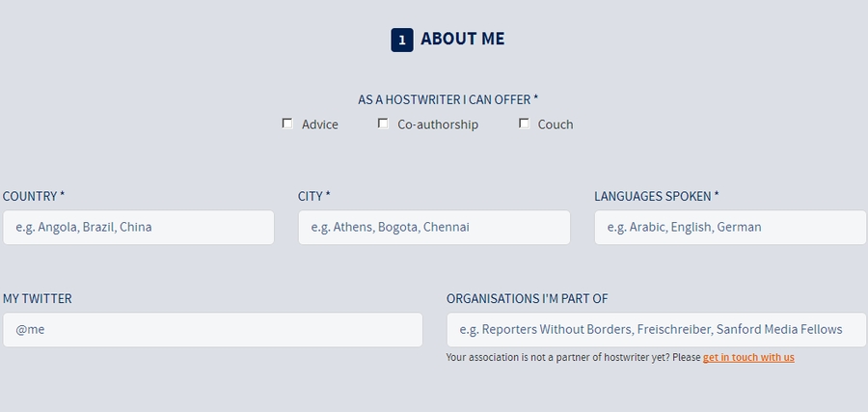Viewport: 868px width, 412px height.
Task: Click the step 1 number badge
Action: 402,40
